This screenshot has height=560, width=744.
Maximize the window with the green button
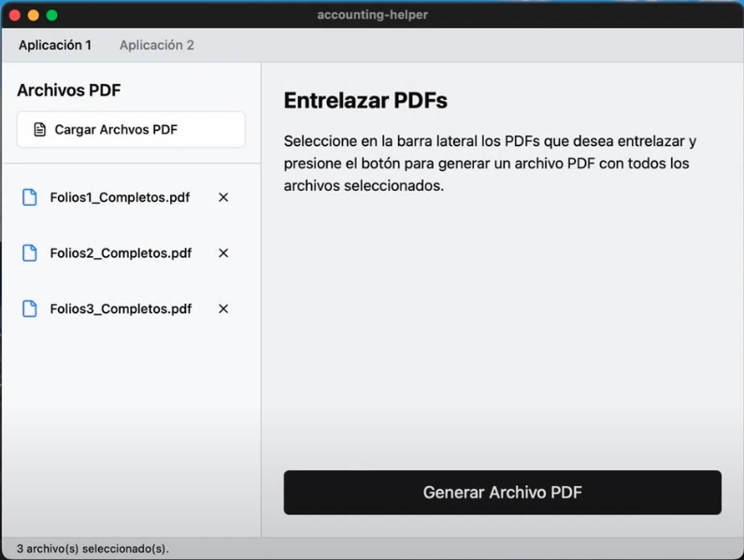tap(52, 15)
